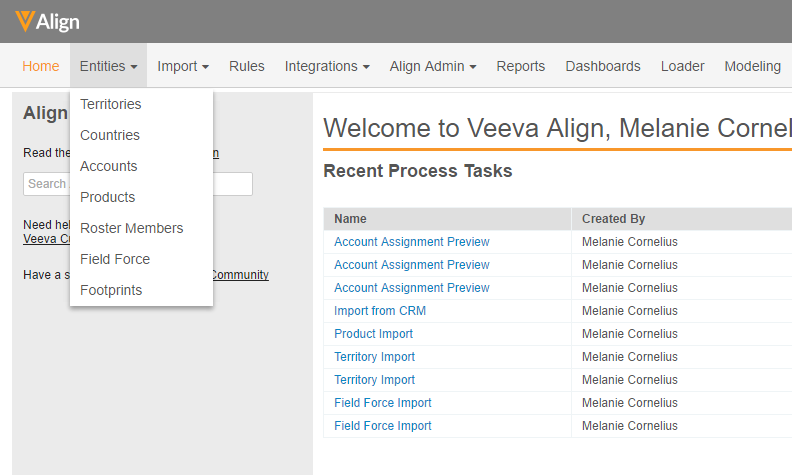Open the Loader page
Viewport: 792px width, 475px height.
pos(682,66)
